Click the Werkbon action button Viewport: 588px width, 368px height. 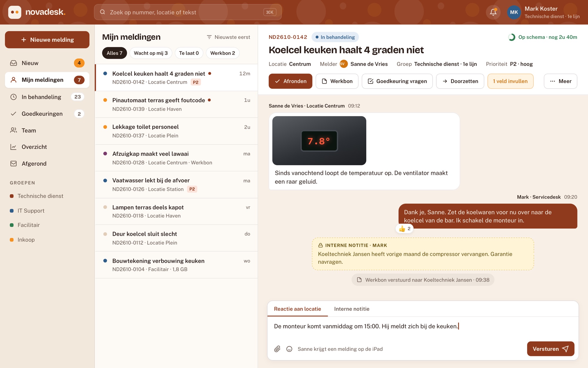point(337,81)
